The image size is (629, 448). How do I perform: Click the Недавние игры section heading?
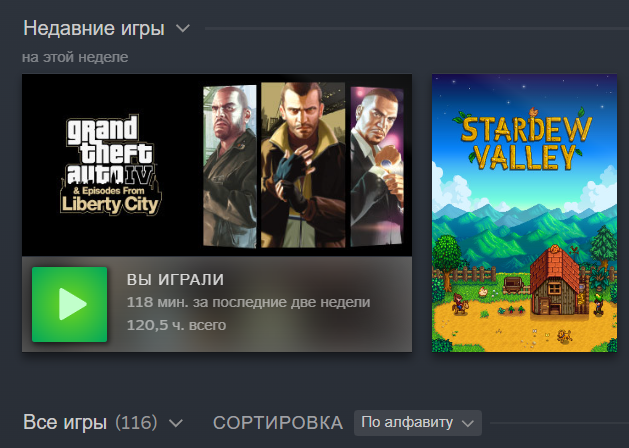tap(94, 28)
